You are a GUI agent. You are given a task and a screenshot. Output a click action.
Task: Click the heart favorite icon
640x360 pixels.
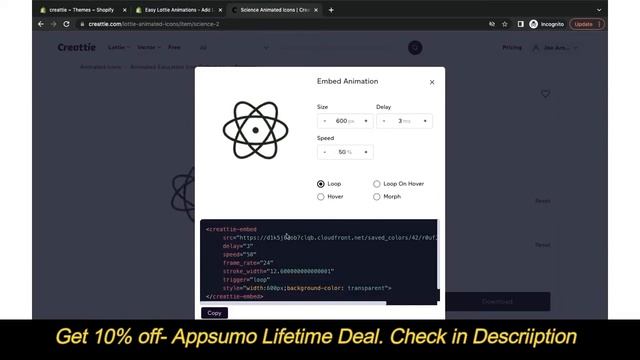pyautogui.click(x=545, y=94)
